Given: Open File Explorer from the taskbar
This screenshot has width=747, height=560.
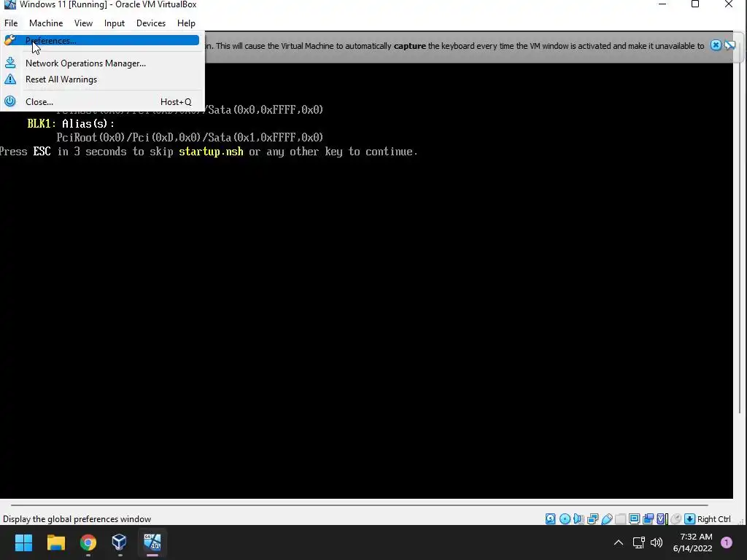Looking at the screenshot, I should [55, 542].
